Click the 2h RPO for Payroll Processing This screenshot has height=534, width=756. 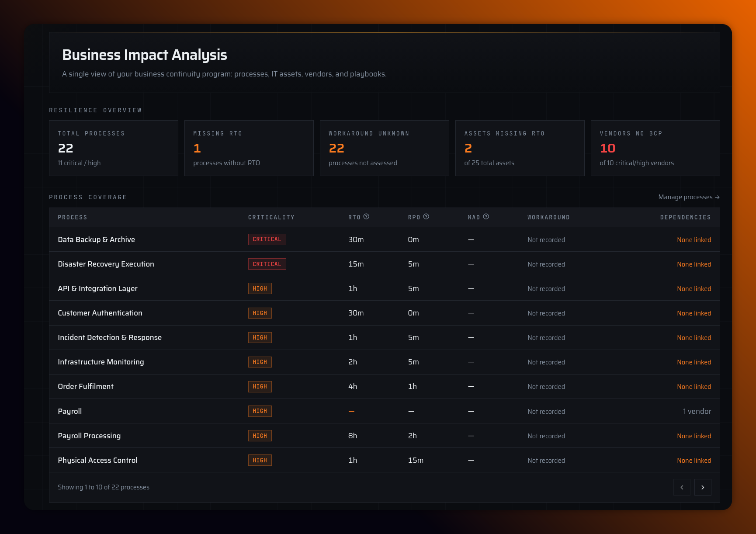coord(413,436)
